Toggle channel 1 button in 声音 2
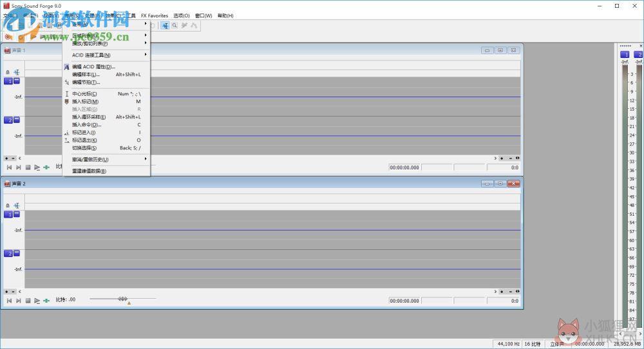The width and height of the screenshot is (644, 349). pos(8,214)
